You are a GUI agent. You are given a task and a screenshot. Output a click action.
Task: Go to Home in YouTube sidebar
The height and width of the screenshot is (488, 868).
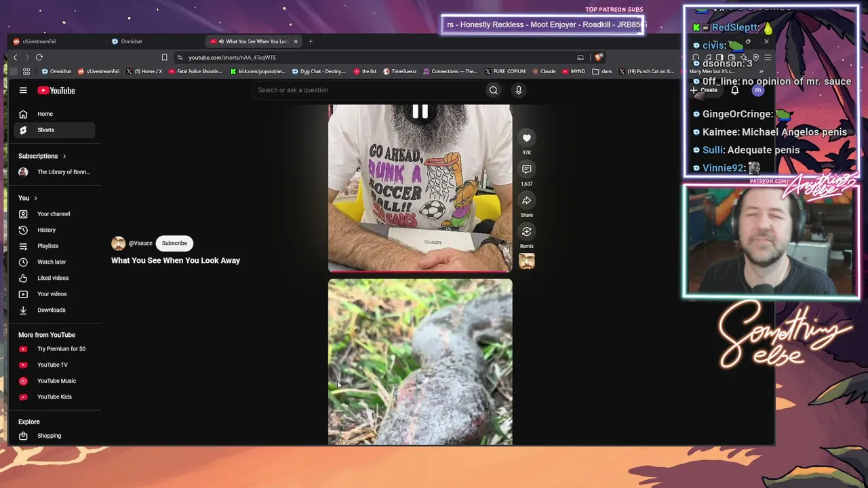point(54,114)
